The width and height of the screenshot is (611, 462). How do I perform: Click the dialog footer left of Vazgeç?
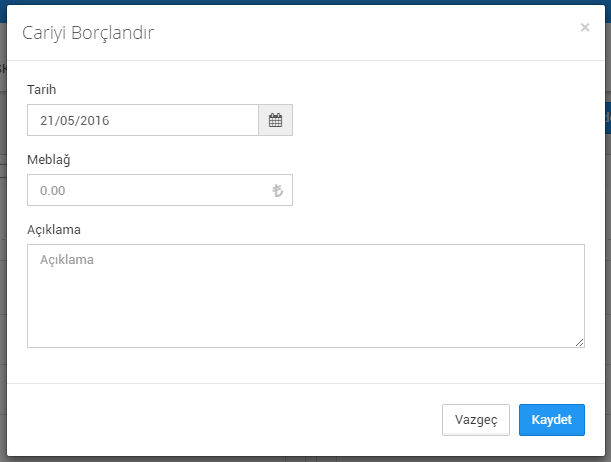click(x=224, y=420)
